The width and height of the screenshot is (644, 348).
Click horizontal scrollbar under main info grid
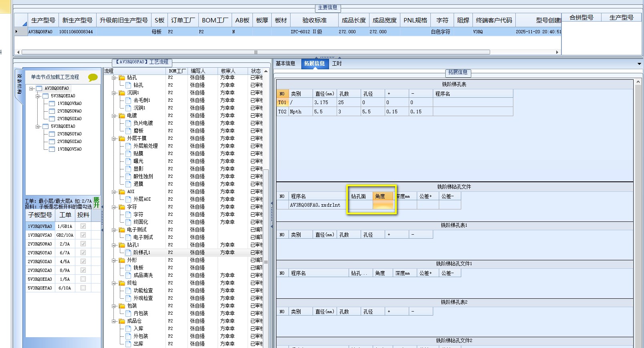point(256,52)
